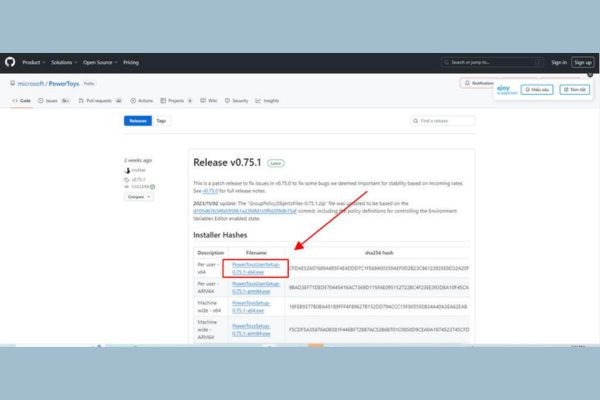Download PowerToysUserSetup arm64 exe
Image resolution: width=600 pixels, height=400 pixels.
click(x=256, y=287)
